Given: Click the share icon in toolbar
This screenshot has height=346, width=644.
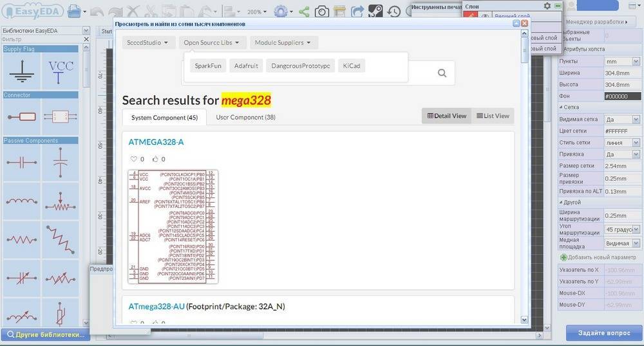Looking at the screenshot, I should coord(303,12).
